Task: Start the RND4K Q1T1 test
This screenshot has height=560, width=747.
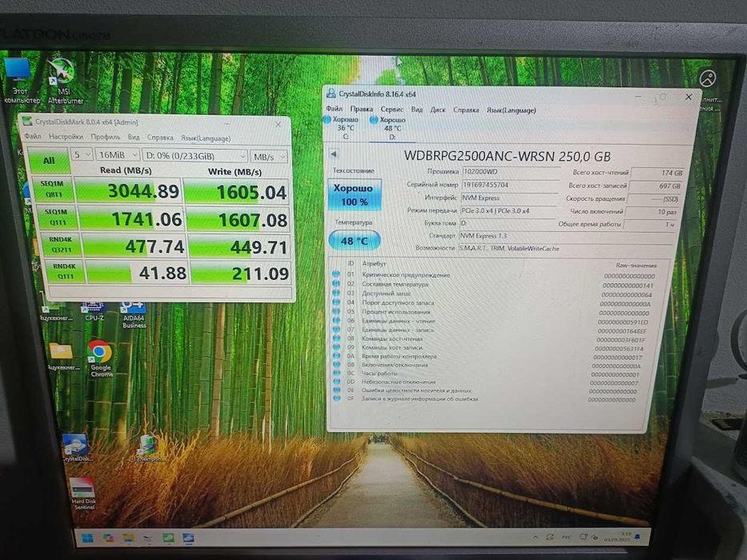Action: coord(65,271)
